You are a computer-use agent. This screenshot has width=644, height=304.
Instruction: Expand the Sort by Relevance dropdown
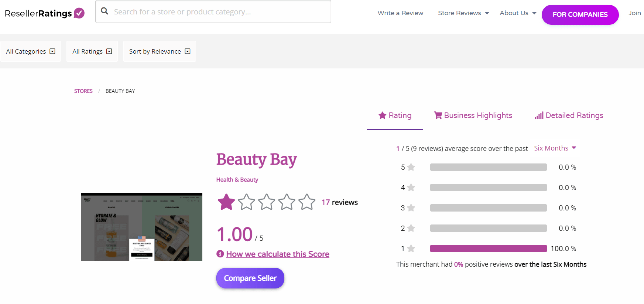pos(160,51)
